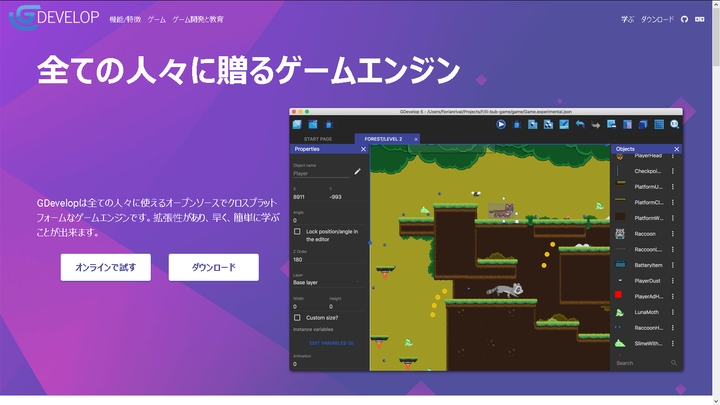Click the browser scrollbar up arrow
720x405 pixels.
point(716,4)
